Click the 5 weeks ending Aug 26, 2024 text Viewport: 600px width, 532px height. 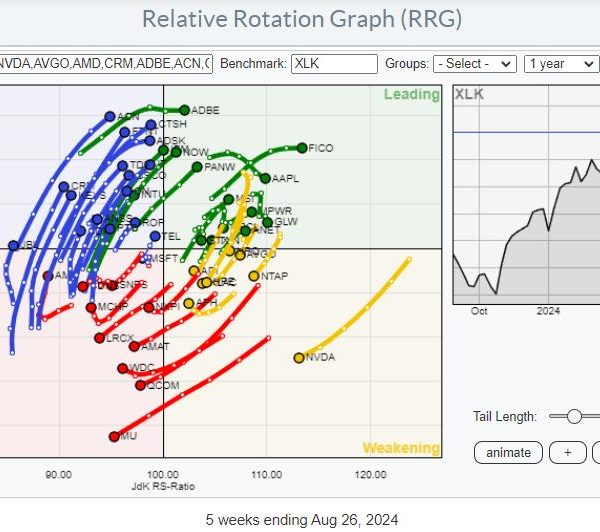302,520
